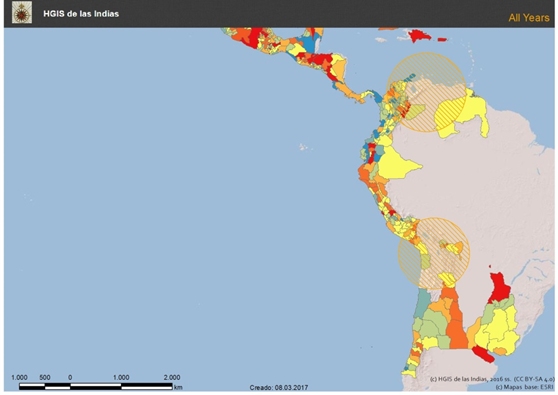Click the Galápagos islands in the Pacific
558x395 pixels.
tap(303, 147)
